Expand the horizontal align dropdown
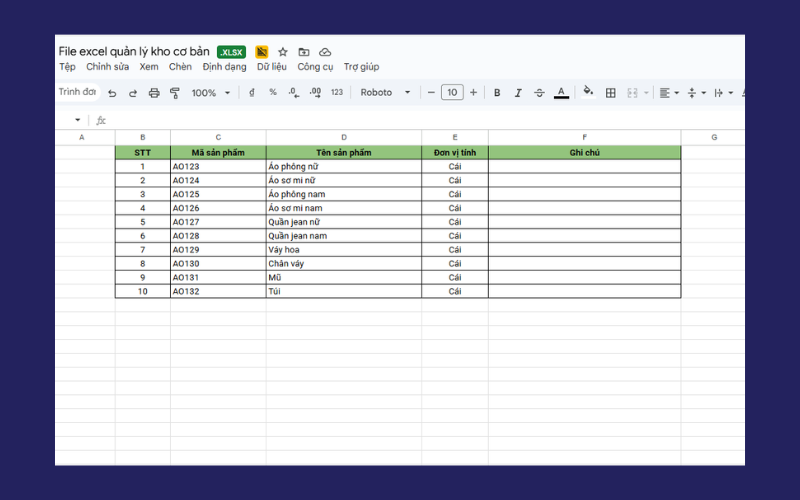 click(x=669, y=93)
